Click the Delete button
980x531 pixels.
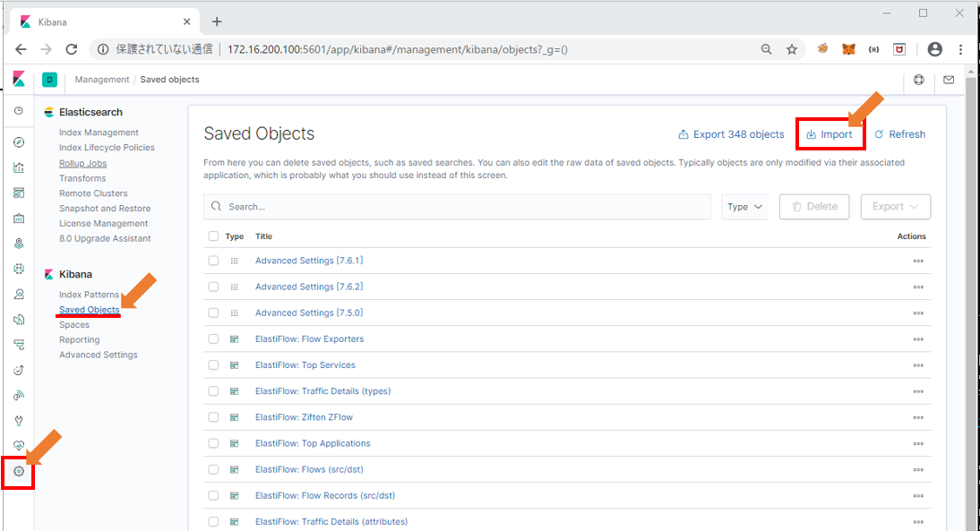[x=814, y=207]
